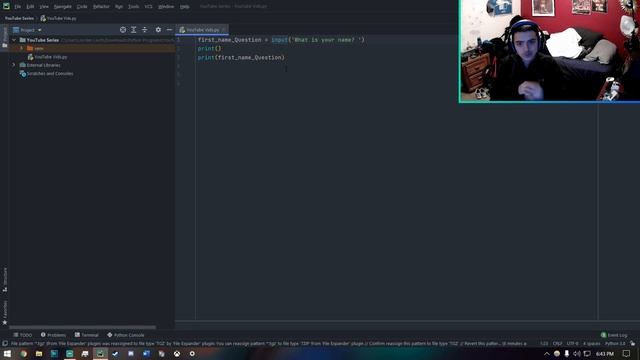Open the Xbox app from taskbar
The width and height of the screenshot is (640, 360).
click(x=177, y=354)
